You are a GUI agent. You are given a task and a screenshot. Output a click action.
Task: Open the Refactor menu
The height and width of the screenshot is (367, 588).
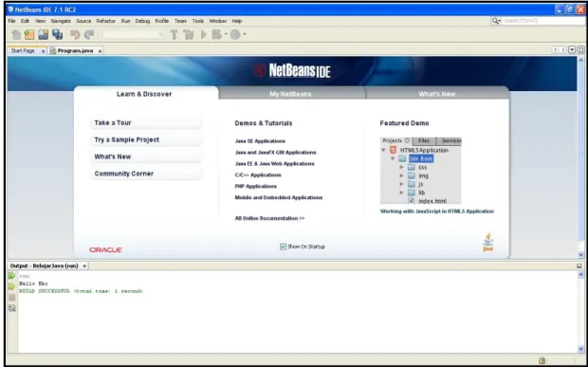[106, 21]
